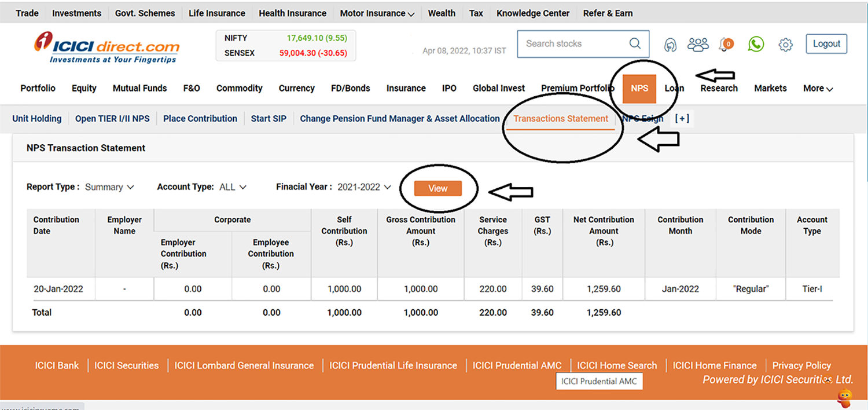
Task: Click the View button for the statement
Action: [437, 188]
